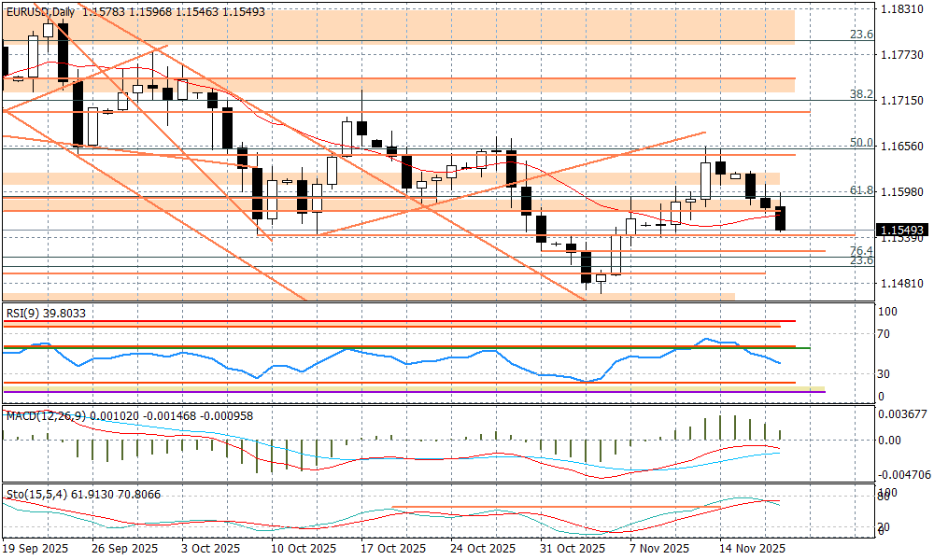Image resolution: width=934 pixels, height=560 pixels.
Task: Click the EURUSD,Daily chart title label
Action: tap(40, 12)
